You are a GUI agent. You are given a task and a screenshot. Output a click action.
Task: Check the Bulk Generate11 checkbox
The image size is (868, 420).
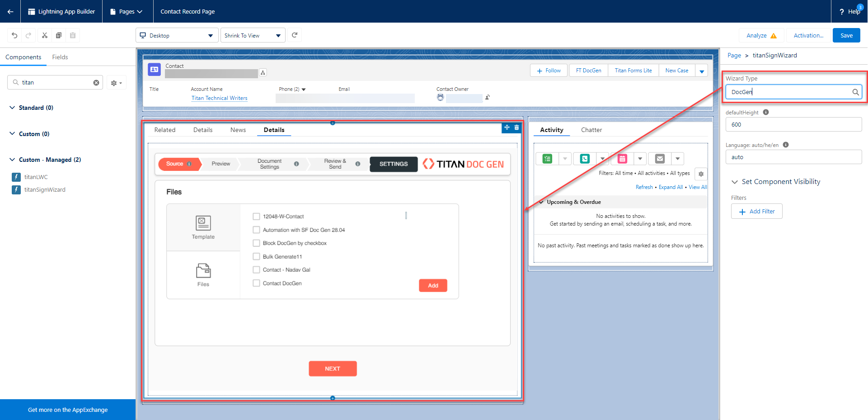(256, 256)
